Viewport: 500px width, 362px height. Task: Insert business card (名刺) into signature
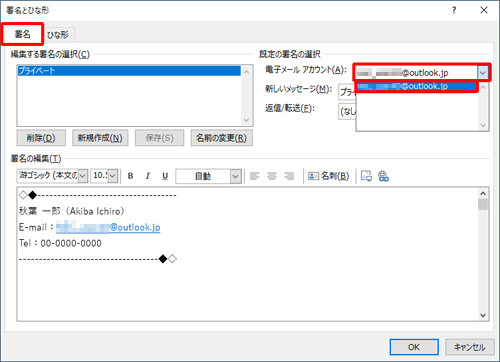329,176
